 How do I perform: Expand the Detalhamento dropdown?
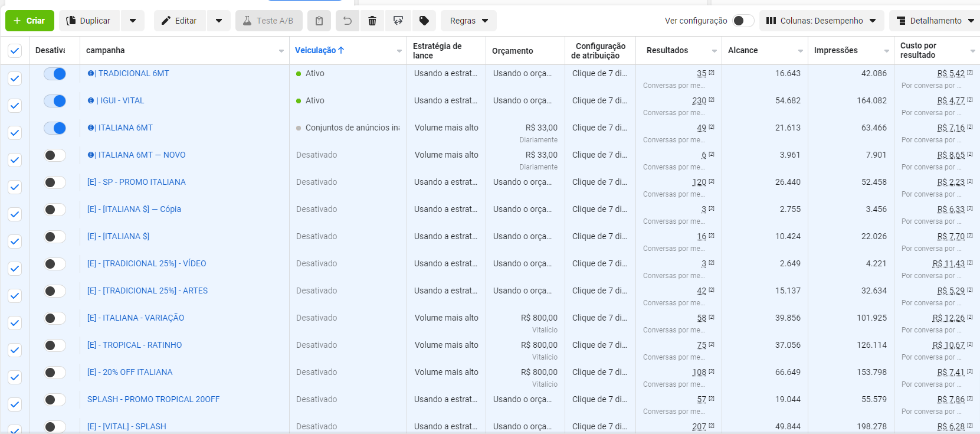[x=935, y=21]
